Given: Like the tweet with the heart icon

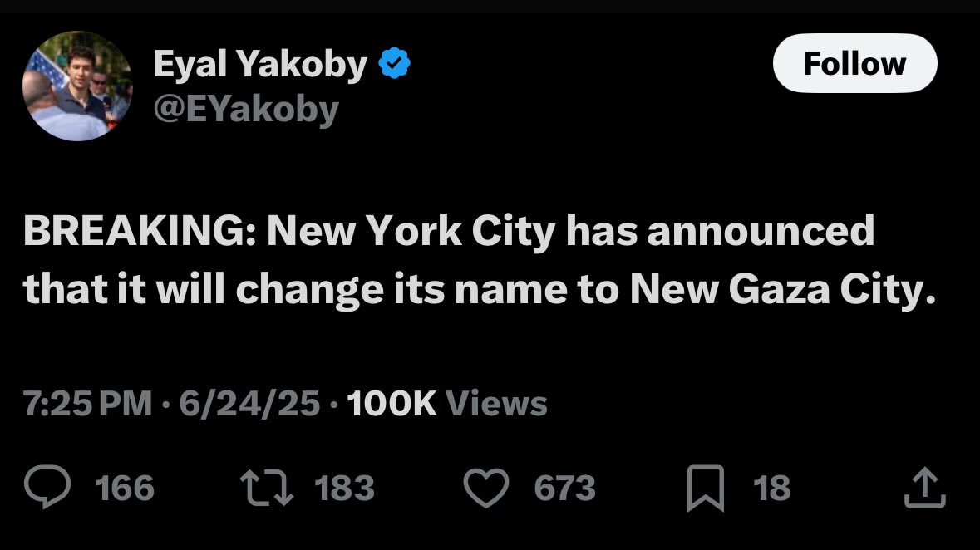Looking at the screenshot, I should [x=485, y=489].
